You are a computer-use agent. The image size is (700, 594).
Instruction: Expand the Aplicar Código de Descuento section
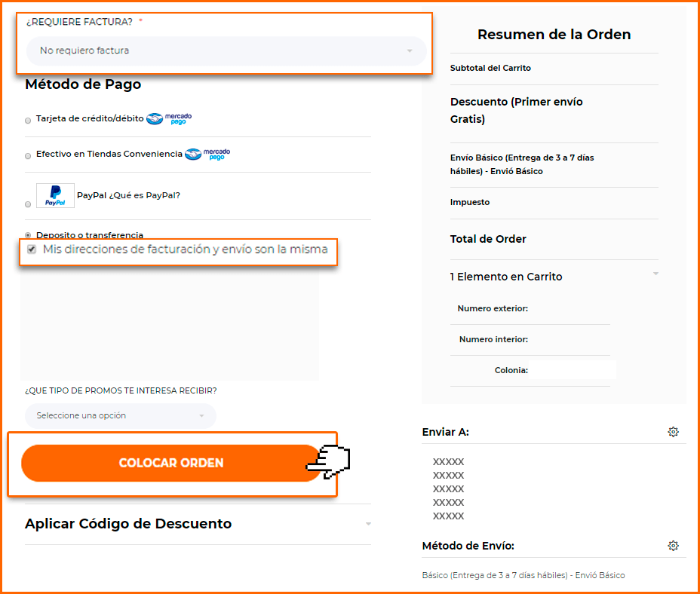pyautogui.click(x=198, y=524)
